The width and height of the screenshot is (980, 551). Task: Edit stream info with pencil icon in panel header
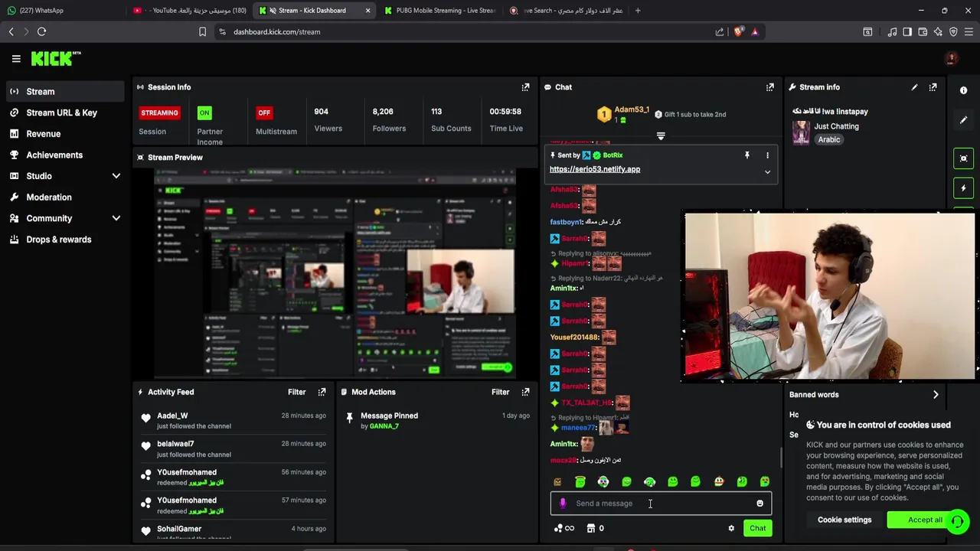(914, 87)
